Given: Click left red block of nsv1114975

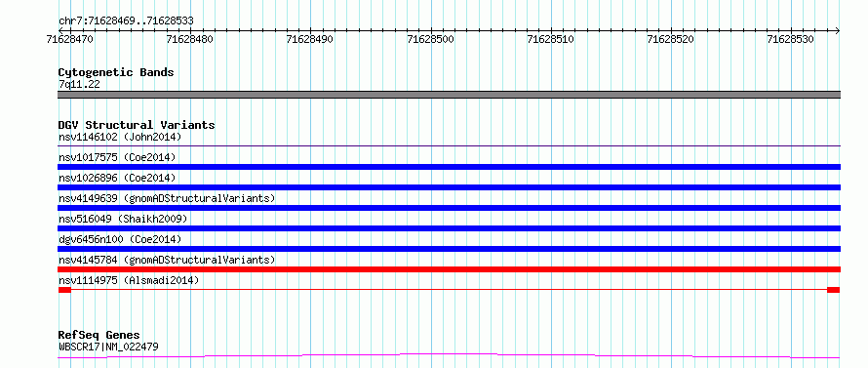Looking at the screenshot, I should point(64,290).
